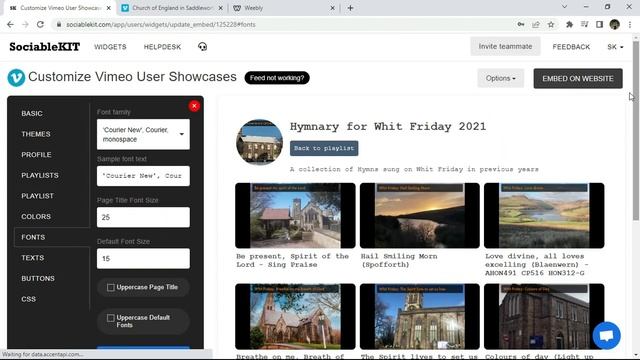The width and height of the screenshot is (640, 360).
Task: Click the Hymnary for Whit Friday 2021 title
Action: click(x=388, y=127)
